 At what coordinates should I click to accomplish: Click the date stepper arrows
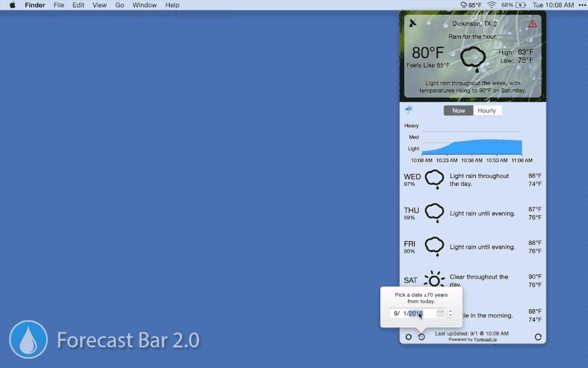point(450,313)
